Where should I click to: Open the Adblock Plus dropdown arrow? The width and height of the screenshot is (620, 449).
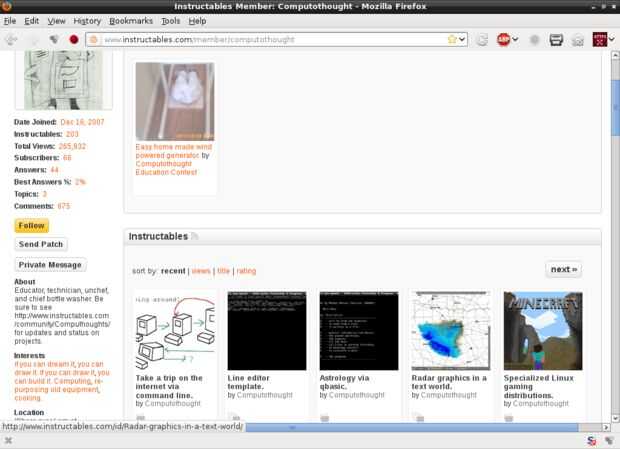click(x=515, y=39)
